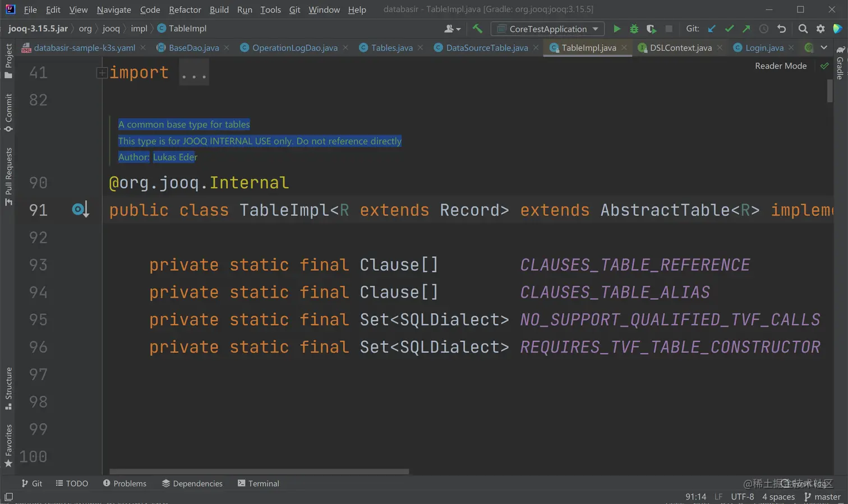Open the Gradle tool window
The height and width of the screenshot is (504, 848).
click(840, 63)
